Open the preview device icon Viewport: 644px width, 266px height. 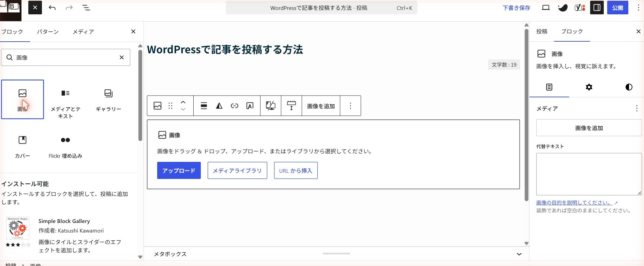tap(546, 8)
